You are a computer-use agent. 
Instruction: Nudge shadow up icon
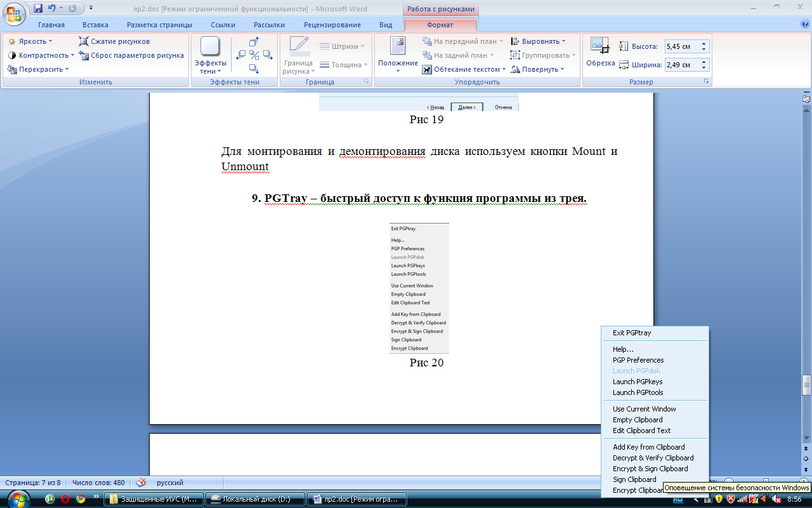click(x=254, y=42)
